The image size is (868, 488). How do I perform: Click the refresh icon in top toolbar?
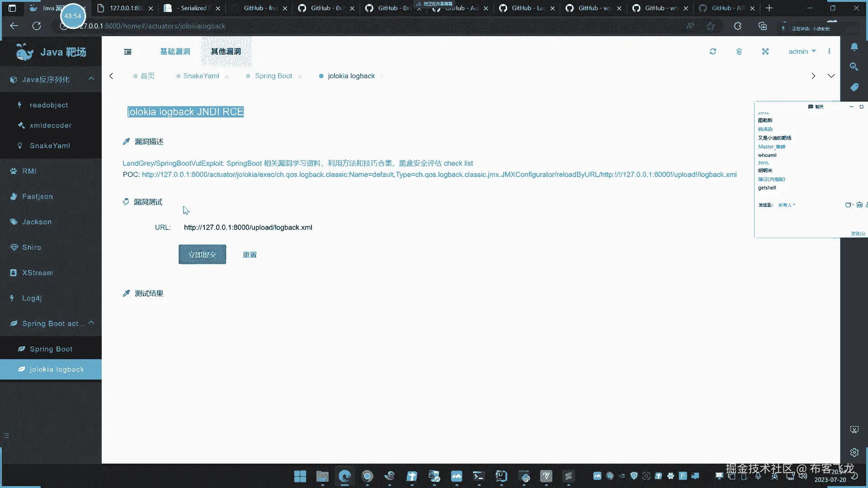(713, 52)
